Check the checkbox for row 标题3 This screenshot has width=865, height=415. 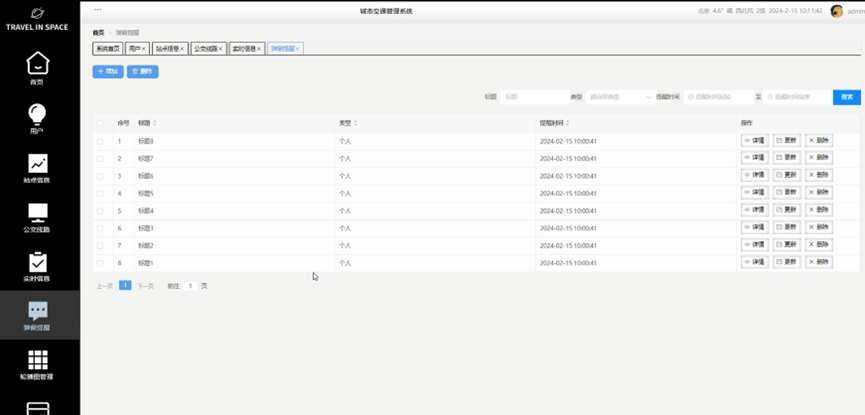click(100, 228)
